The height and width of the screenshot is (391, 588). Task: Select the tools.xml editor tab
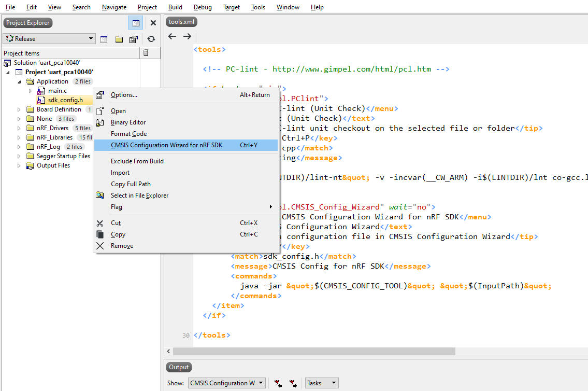pyautogui.click(x=181, y=22)
